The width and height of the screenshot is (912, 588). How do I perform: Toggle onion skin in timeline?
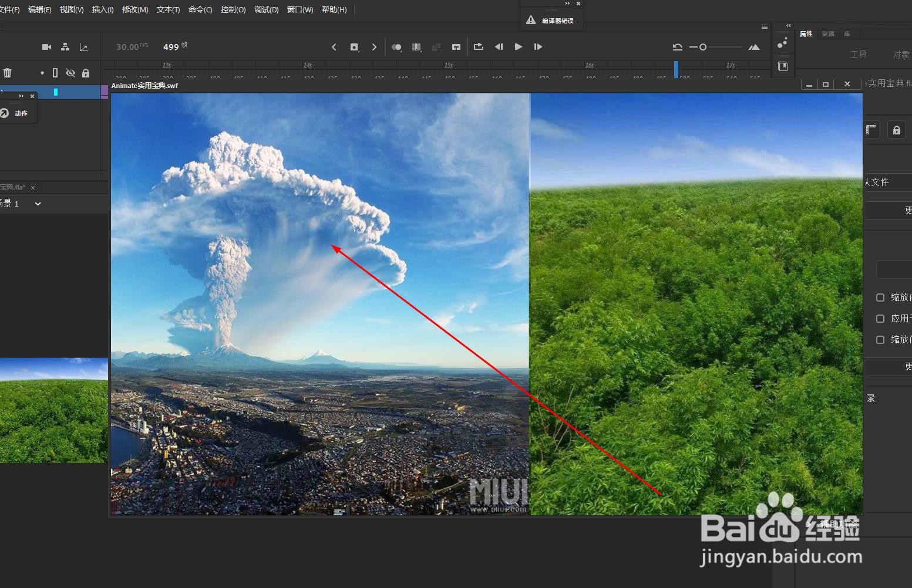pos(397,47)
